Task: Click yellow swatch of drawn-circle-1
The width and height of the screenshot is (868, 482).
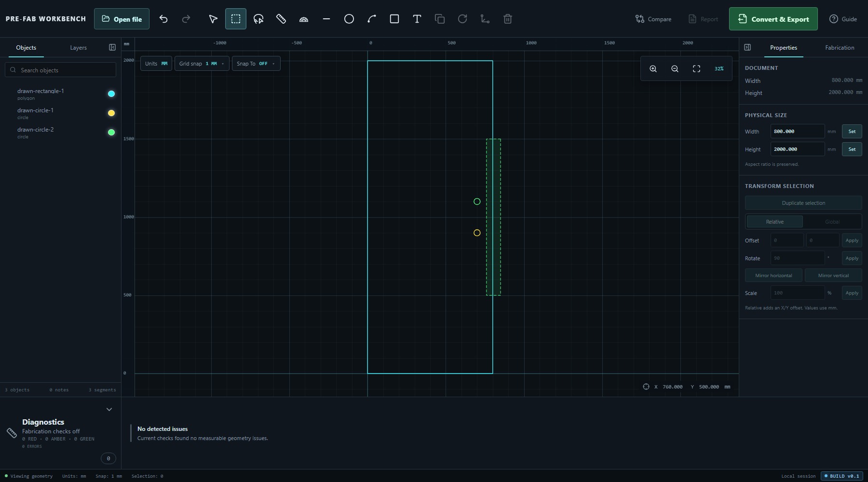Action: pos(111,113)
